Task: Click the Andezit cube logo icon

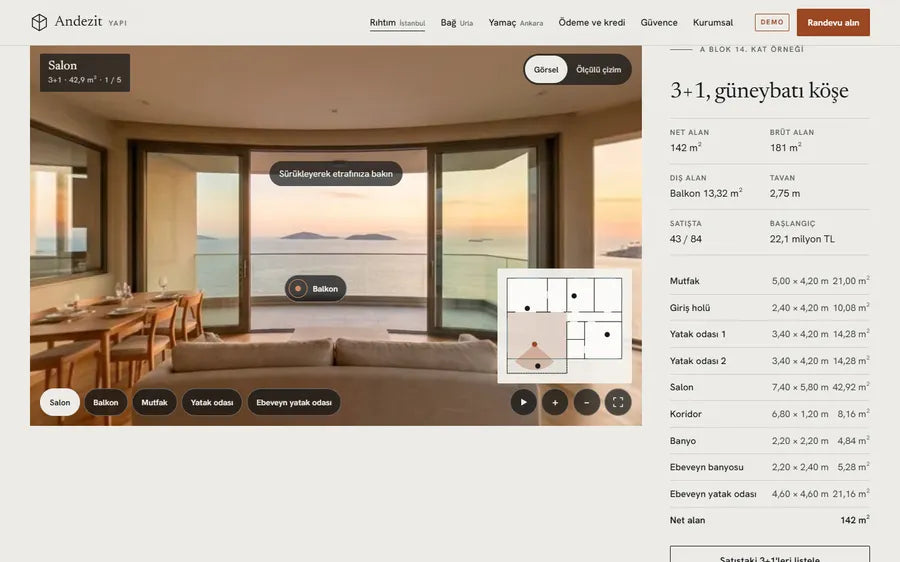Action: tap(39, 22)
